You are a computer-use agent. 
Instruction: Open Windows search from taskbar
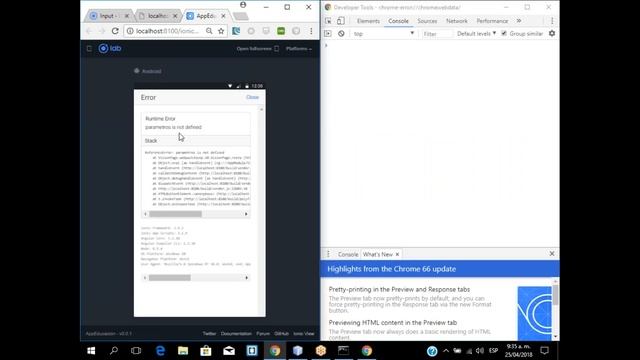[114, 351]
